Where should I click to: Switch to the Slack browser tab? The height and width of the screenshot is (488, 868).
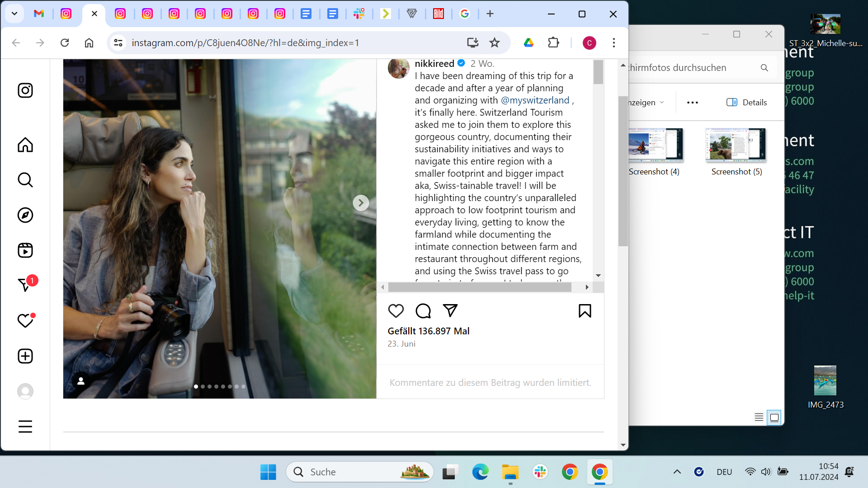click(x=359, y=14)
